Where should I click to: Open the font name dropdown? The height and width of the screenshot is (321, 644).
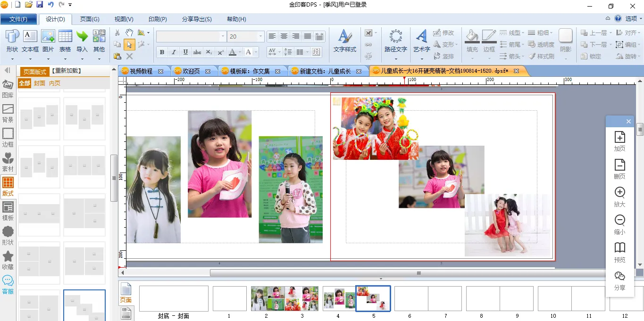223,36
